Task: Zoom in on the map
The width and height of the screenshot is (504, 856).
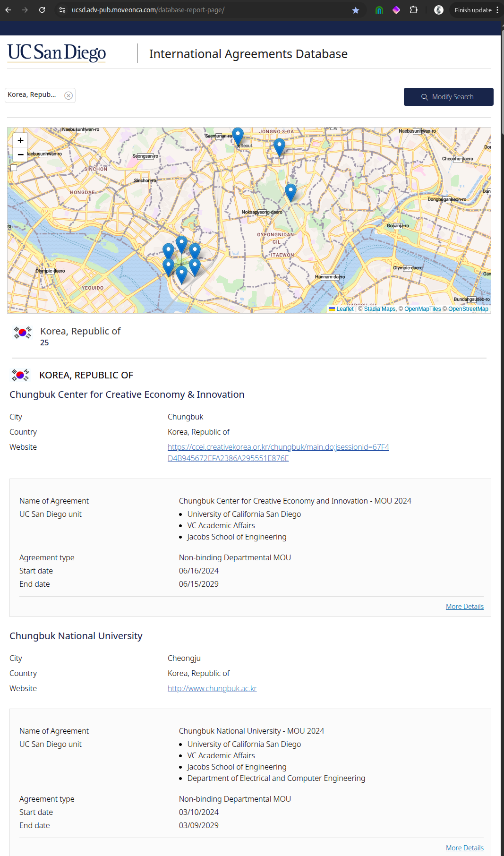Action: tap(20, 140)
